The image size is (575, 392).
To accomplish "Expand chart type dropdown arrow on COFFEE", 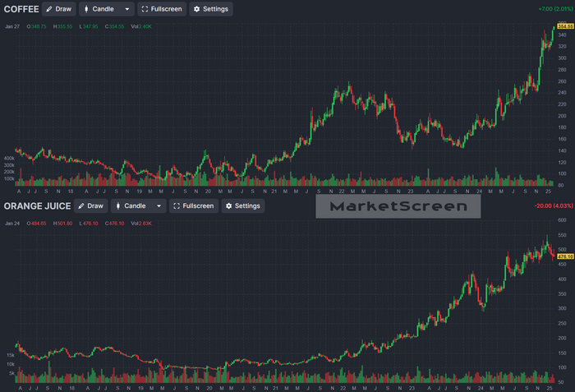I will (x=127, y=9).
